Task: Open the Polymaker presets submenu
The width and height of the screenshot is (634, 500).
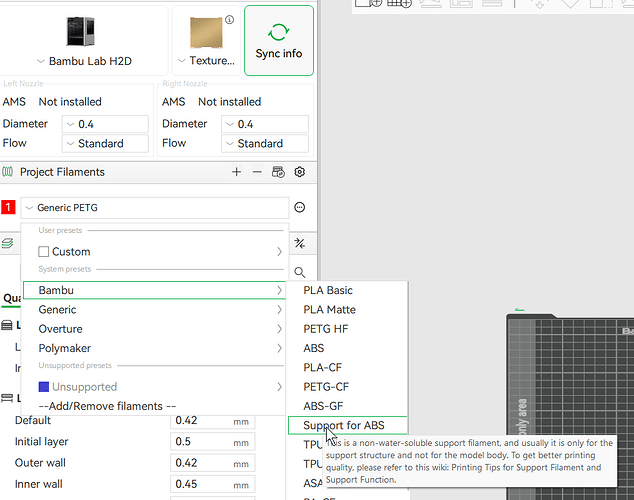Action: [155, 348]
